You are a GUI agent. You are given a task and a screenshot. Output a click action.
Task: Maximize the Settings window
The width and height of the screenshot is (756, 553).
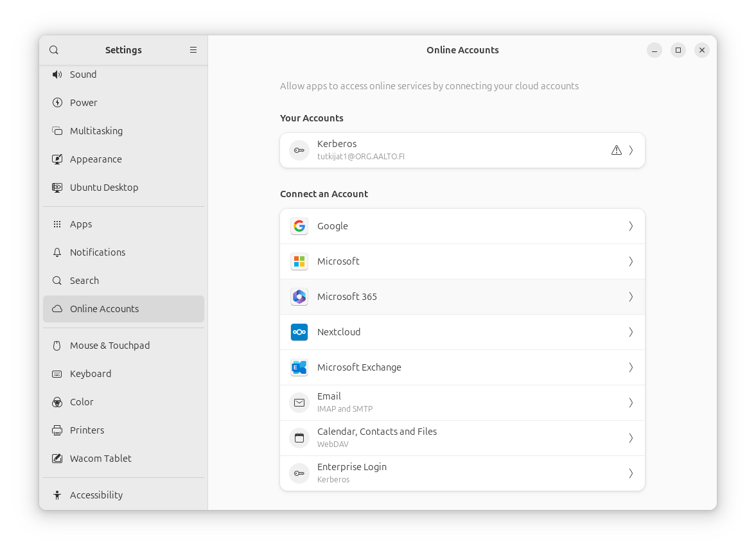678,50
